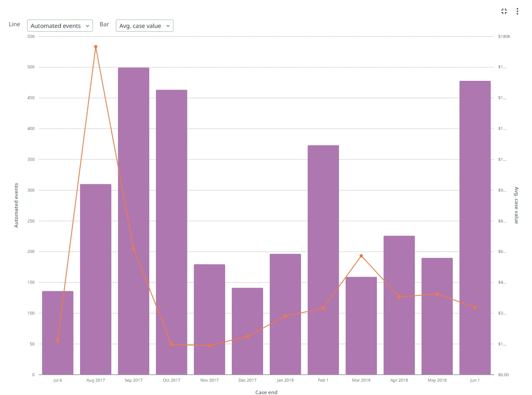
Task: Click the Jul 6 orange line point
Action: tap(58, 340)
